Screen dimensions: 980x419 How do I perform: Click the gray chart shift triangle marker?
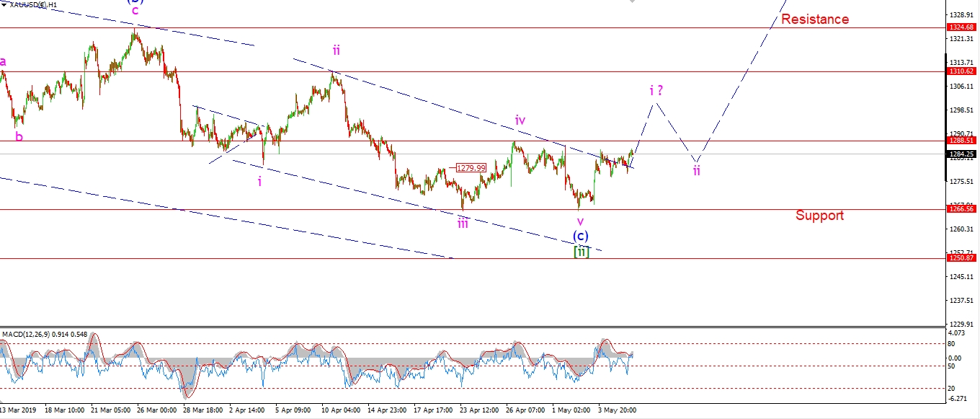coord(633,3)
